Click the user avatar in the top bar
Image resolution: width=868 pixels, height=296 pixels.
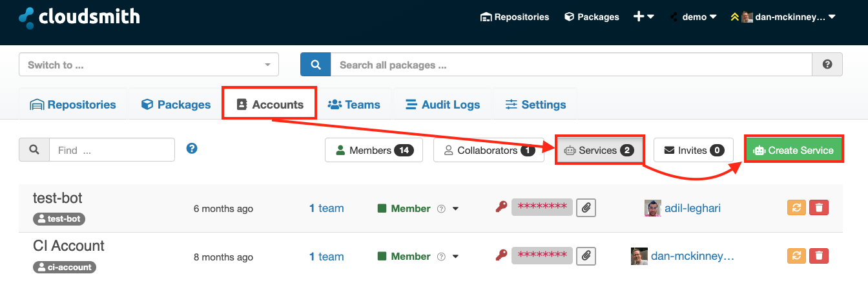(747, 17)
